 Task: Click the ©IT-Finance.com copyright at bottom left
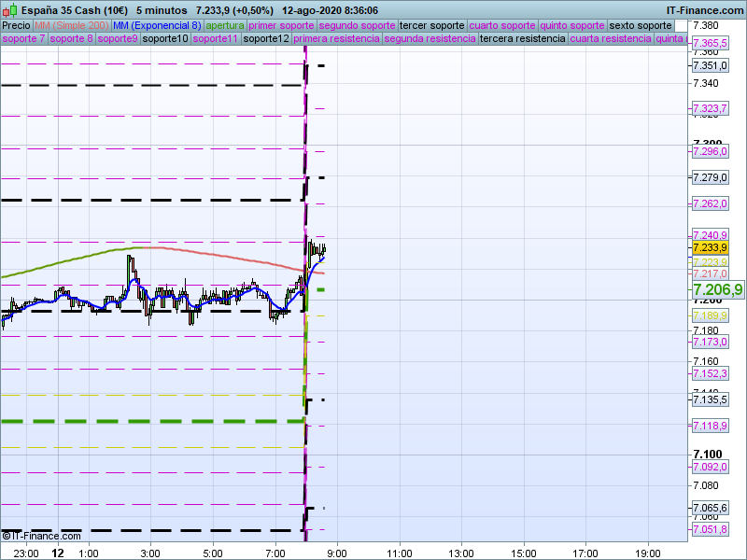click(42, 536)
